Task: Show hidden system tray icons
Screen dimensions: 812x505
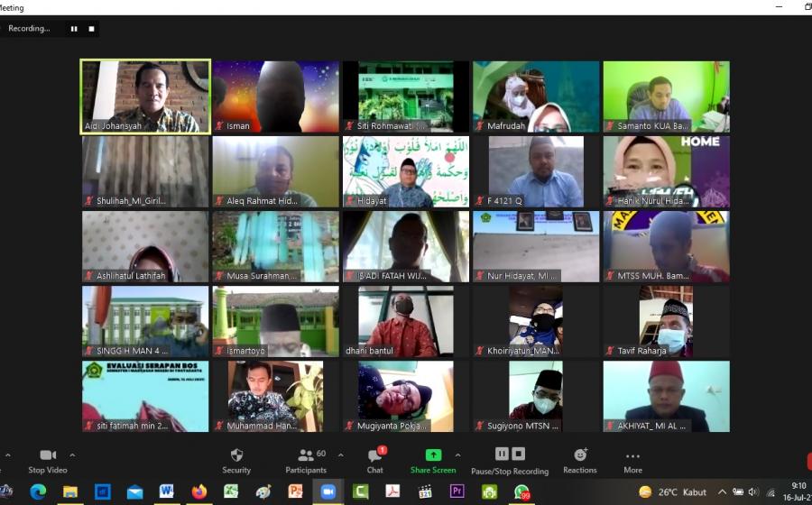Action: pyautogui.click(x=722, y=491)
